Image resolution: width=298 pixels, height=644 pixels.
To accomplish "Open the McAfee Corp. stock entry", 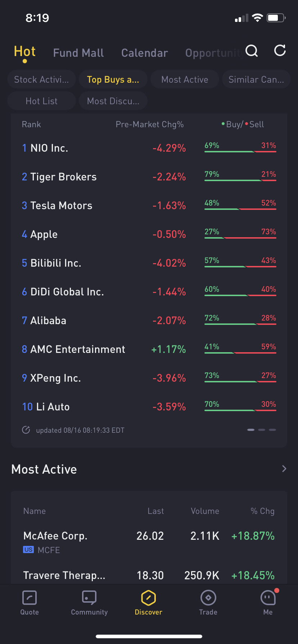I will click(55, 536).
